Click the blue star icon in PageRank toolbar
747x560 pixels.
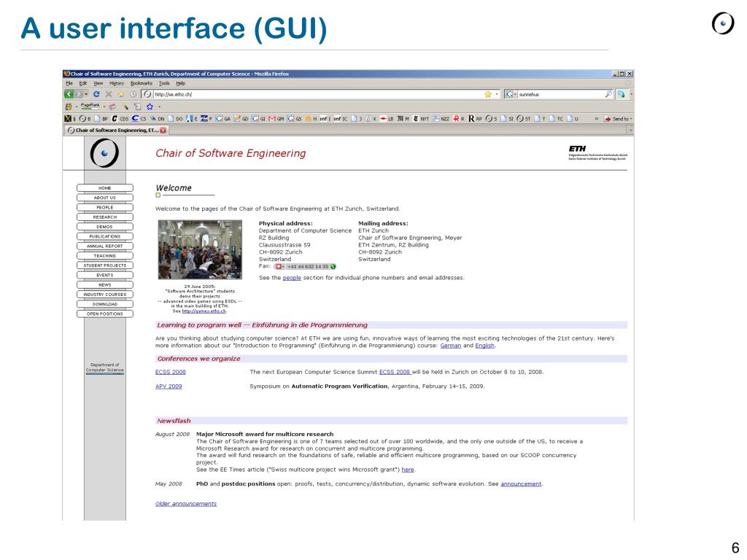pos(150,106)
